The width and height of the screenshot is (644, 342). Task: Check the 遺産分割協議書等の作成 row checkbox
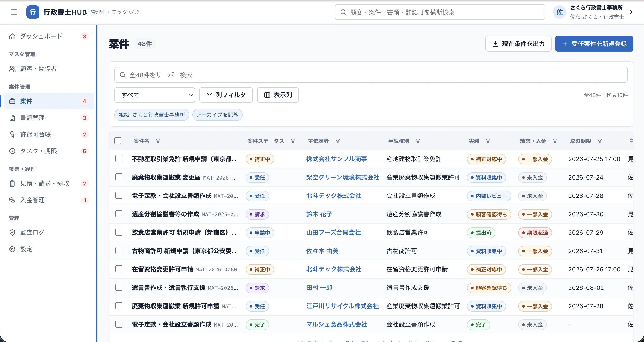(x=119, y=214)
